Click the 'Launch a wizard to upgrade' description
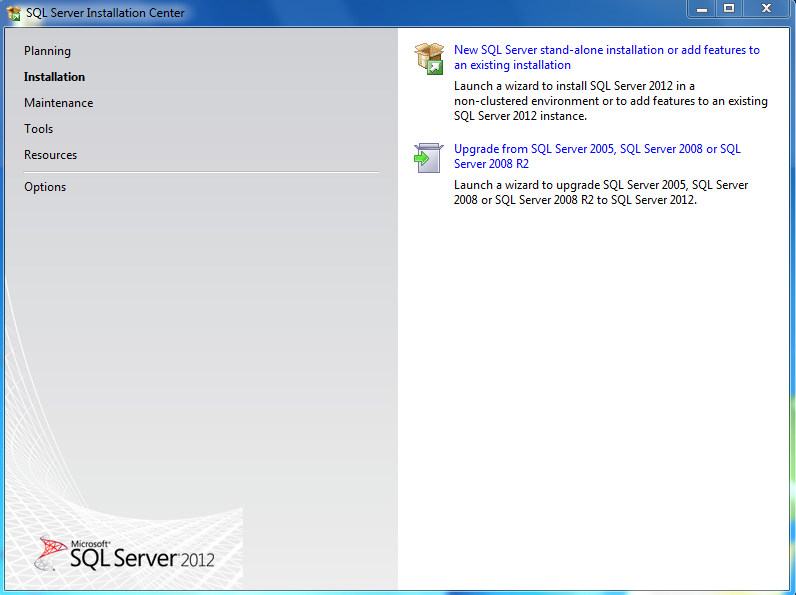The image size is (796, 595). tap(601, 192)
